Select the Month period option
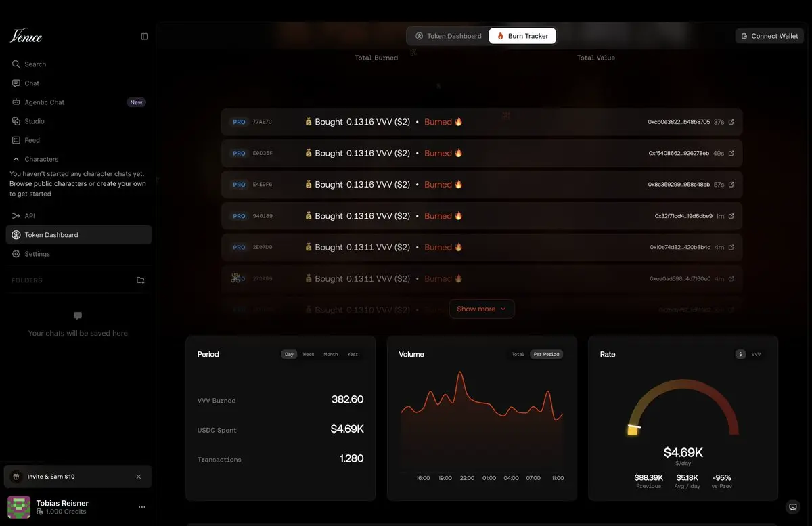 [330, 355]
